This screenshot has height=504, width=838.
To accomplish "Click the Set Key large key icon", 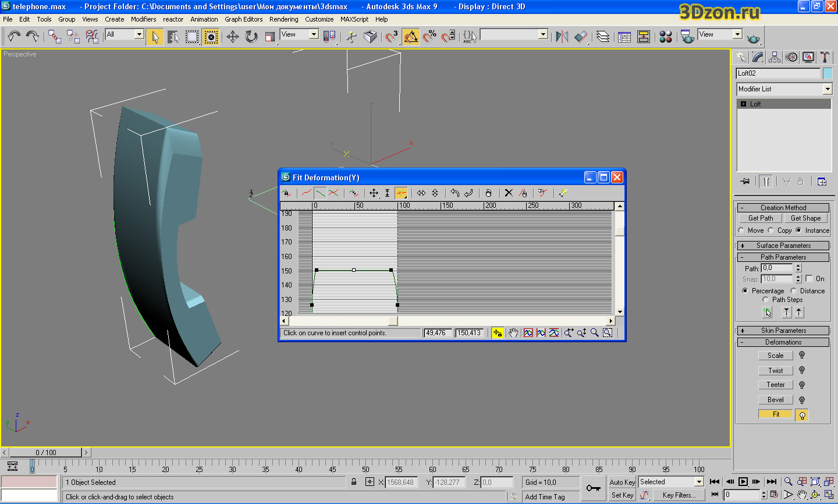I will point(594,488).
